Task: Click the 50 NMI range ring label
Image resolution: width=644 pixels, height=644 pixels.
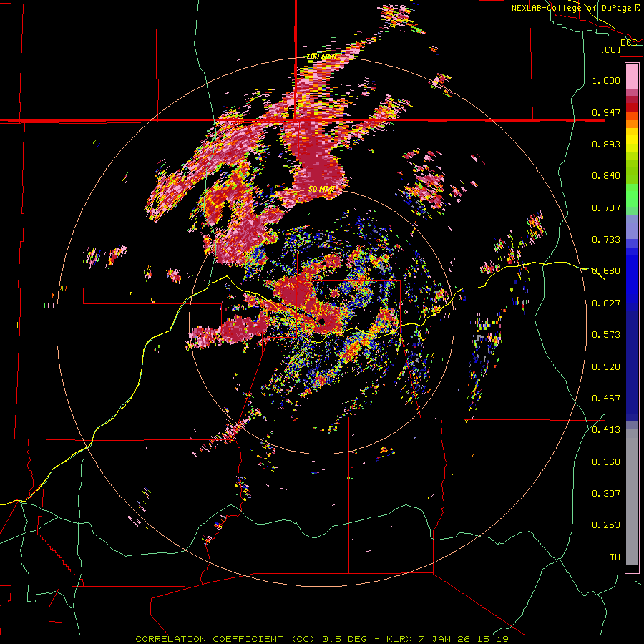Action: (x=321, y=190)
